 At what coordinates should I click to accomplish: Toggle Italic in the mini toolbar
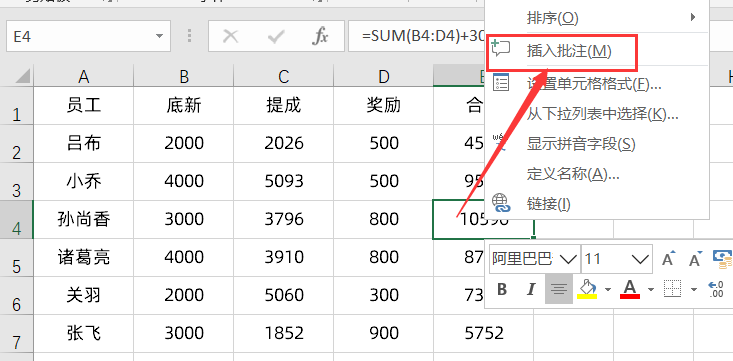[531, 289]
